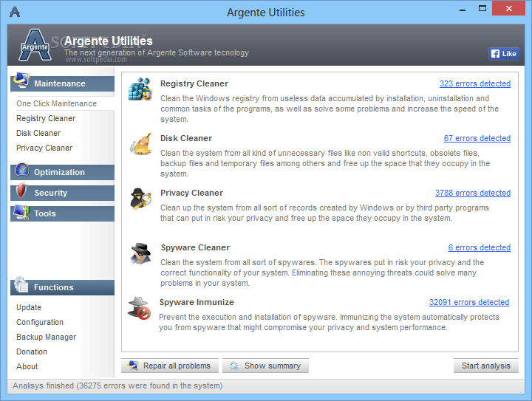Expand the Maintenance section header
Screen dimensions: 532x401
(62, 83)
